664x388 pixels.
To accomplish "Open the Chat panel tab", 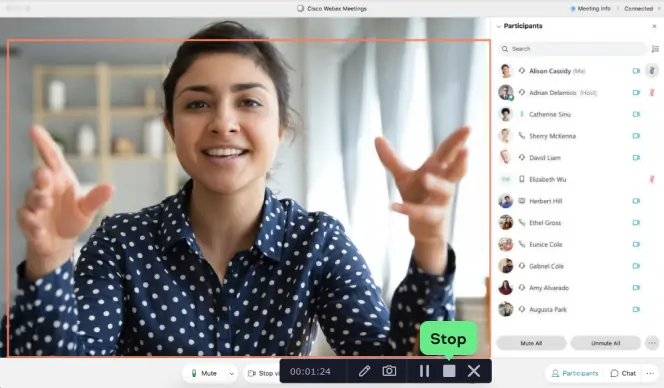I will 623,373.
